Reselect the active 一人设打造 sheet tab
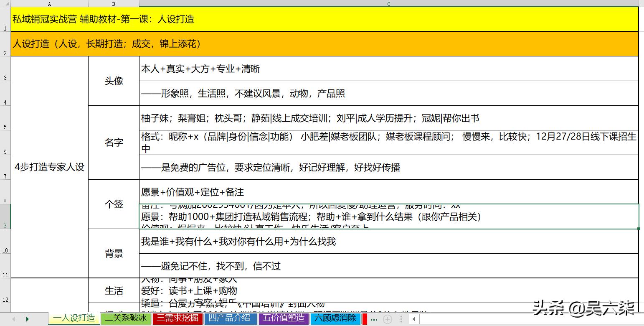644x326 pixels. [74, 318]
